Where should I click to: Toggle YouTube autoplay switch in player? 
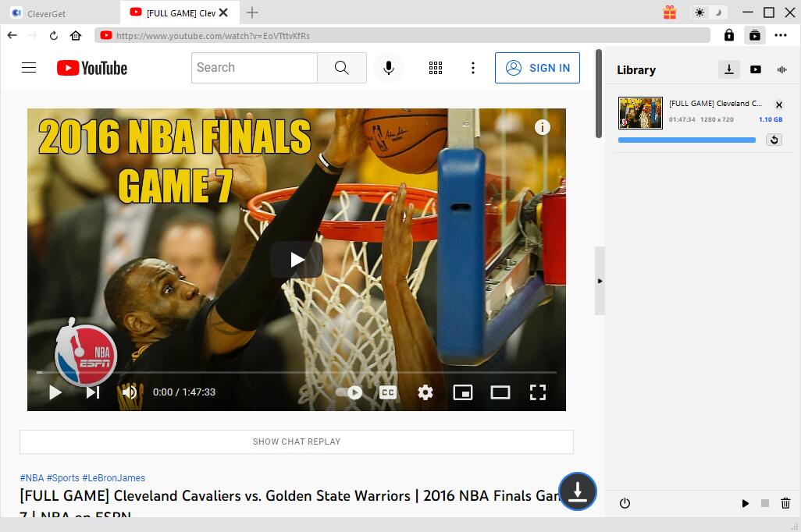(x=350, y=392)
